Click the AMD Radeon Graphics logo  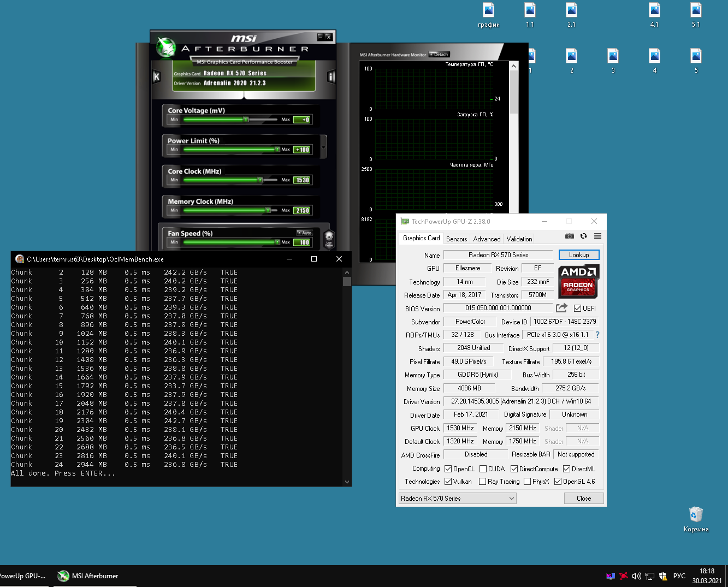(x=579, y=281)
